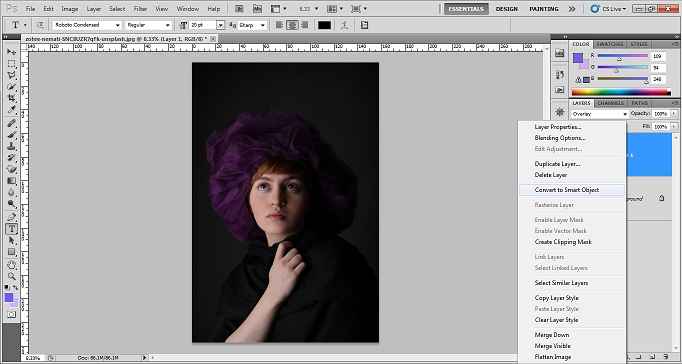Image resolution: width=682 pixels, height=364 pixels.
Task: Open the layer Opacity slider arrow
Action: click(x=674, y=114)
